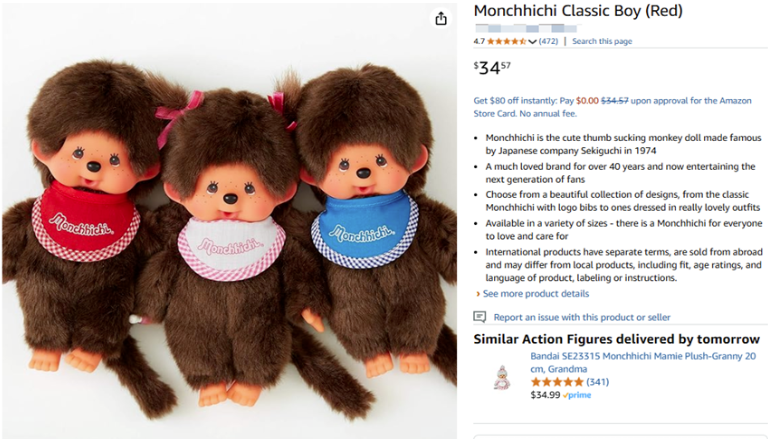
Task: Click the $34.57 product price
Action: coord(492,68)
